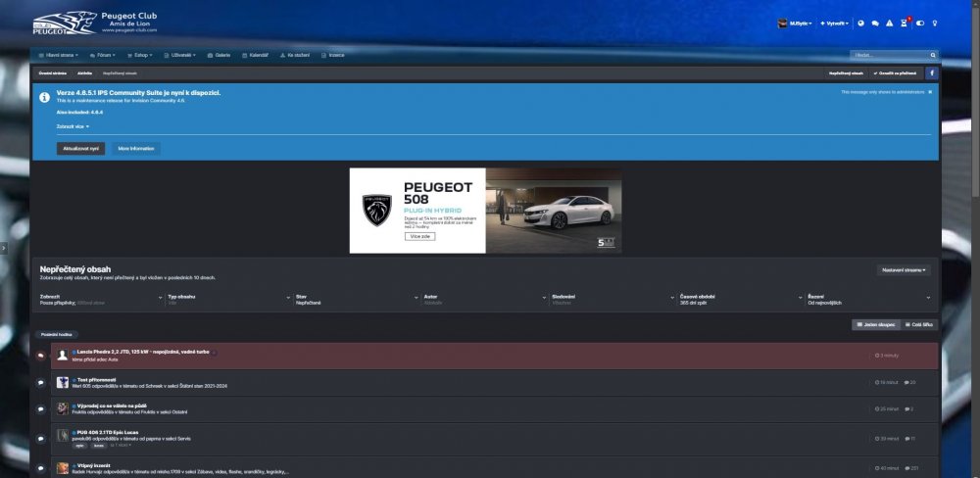980x478 pixels.
Task: Open the Uživatelé menu
Action: 180,55
